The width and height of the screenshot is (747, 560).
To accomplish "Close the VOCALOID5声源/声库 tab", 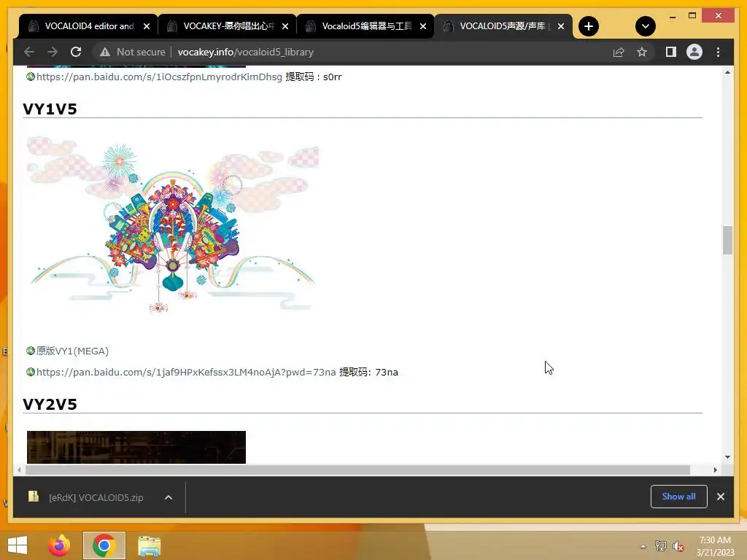I will 561,27.
